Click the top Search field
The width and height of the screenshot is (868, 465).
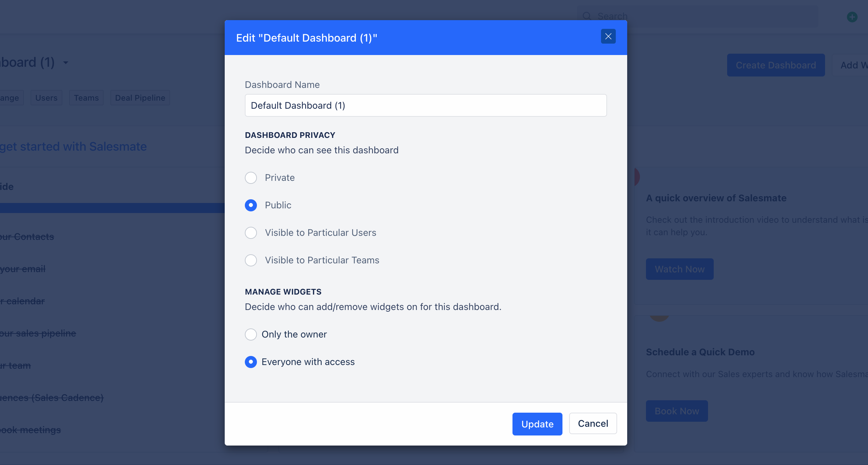point(698,16)
